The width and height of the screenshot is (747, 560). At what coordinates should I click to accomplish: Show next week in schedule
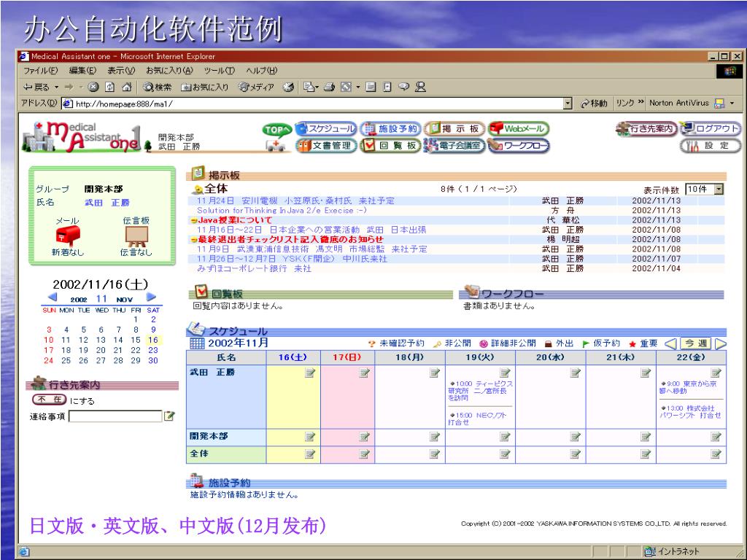pos(721,343)
